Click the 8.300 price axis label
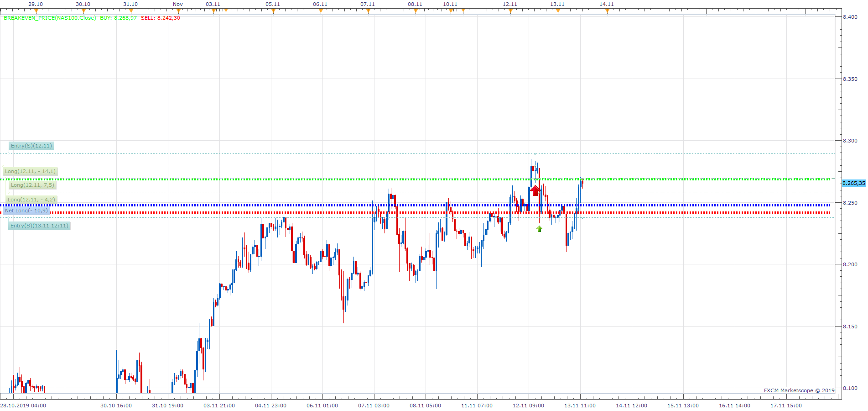Viewport: 868px width, 411px height. click(850, 141)
